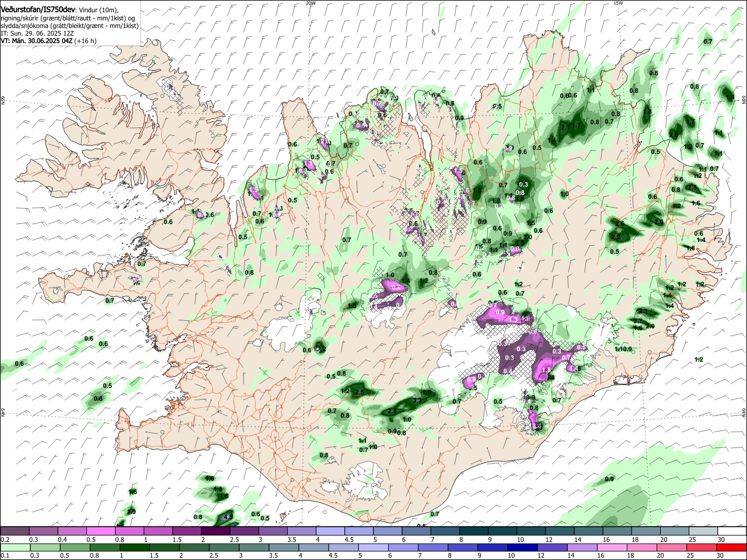This screenshot has width=747, height=560.
Task: Click the 0.1 label under rain legend
Action: pyautogui.click(x=5, y=555)
